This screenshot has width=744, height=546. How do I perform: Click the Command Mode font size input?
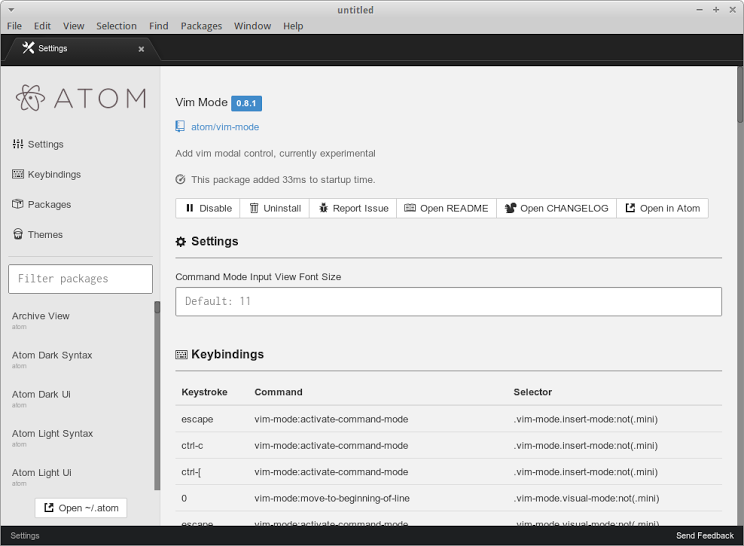pos(448,301)
